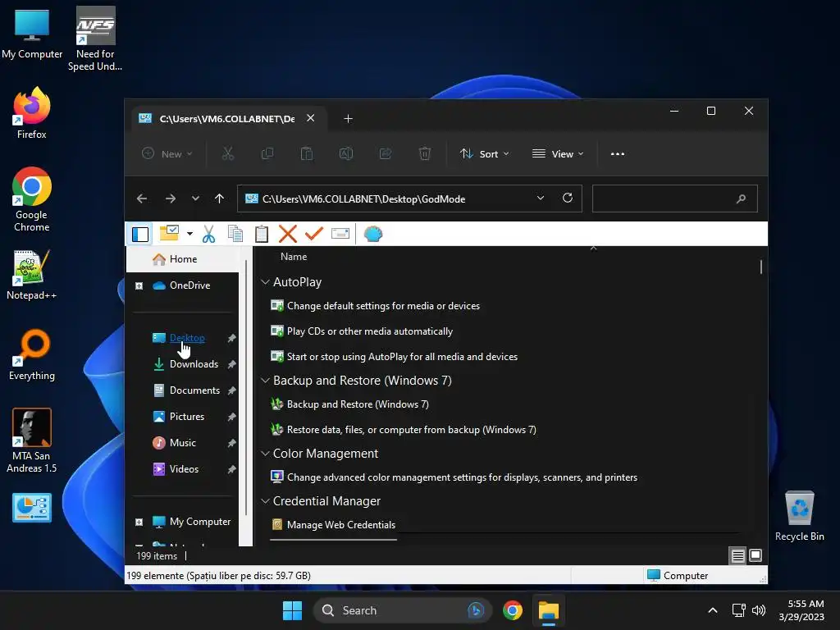Screen dimensions: 840x630
Task: Open the Windows Start menu
Action: point(293,610)
